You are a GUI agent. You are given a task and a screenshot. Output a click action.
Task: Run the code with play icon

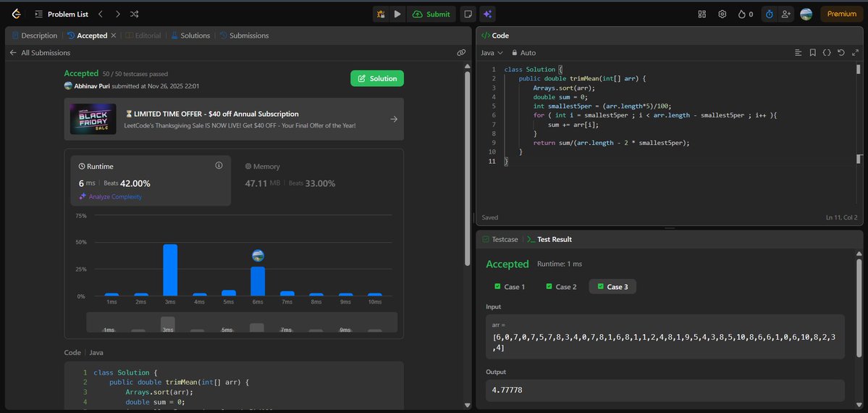click(397, 14)
